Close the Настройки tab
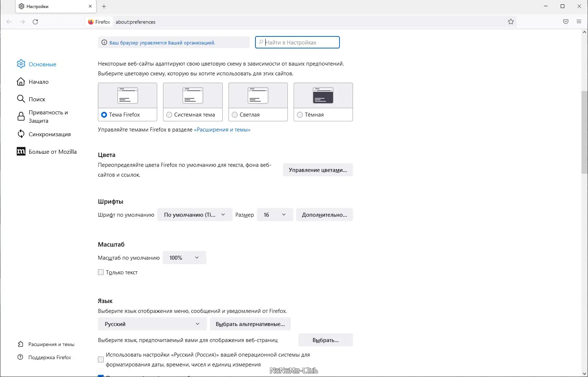The height and width of the screenshot is (377, 588). click(x=90, y=6)
